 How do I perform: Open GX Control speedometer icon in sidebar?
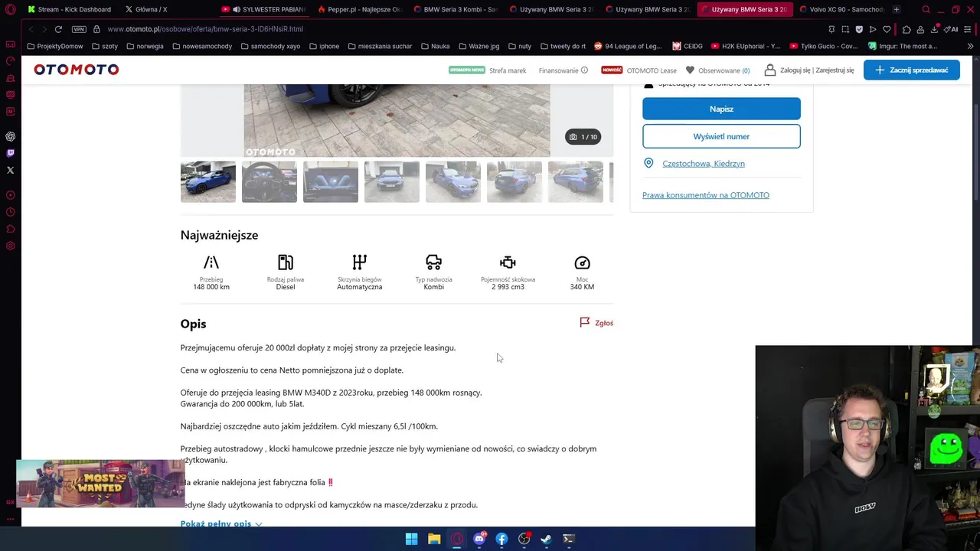11,61
